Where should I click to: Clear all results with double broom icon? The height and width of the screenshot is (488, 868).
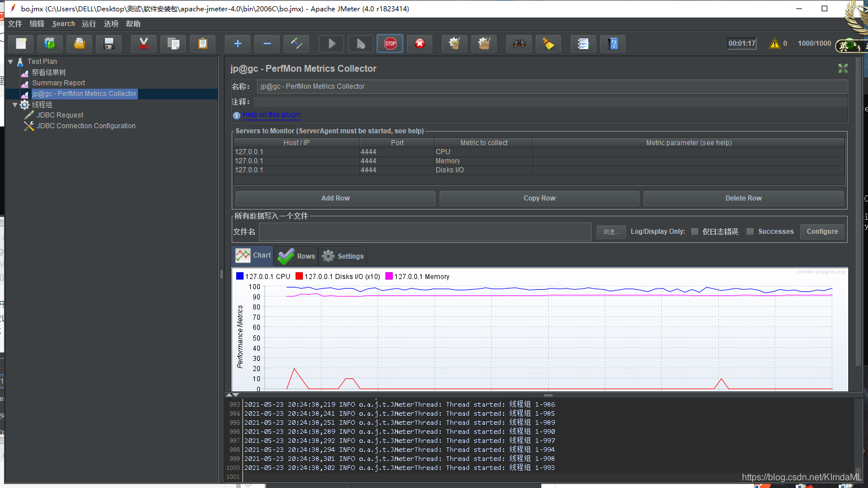(484, 43)
